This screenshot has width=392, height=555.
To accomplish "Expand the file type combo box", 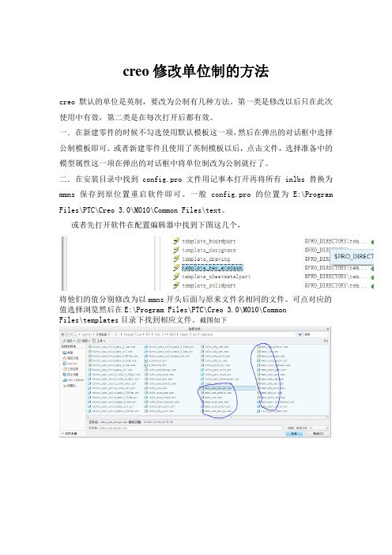I will click(307, 428).
